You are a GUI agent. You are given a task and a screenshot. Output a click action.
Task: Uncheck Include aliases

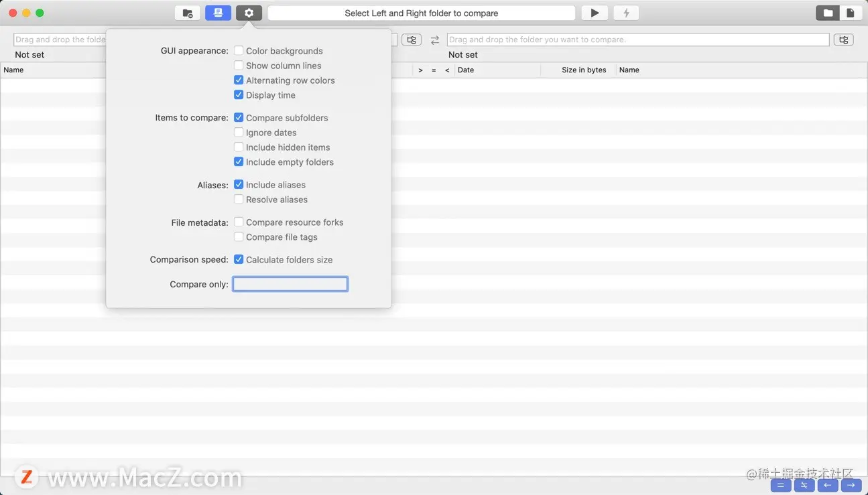pyautogui.click(x=239, y=185)
